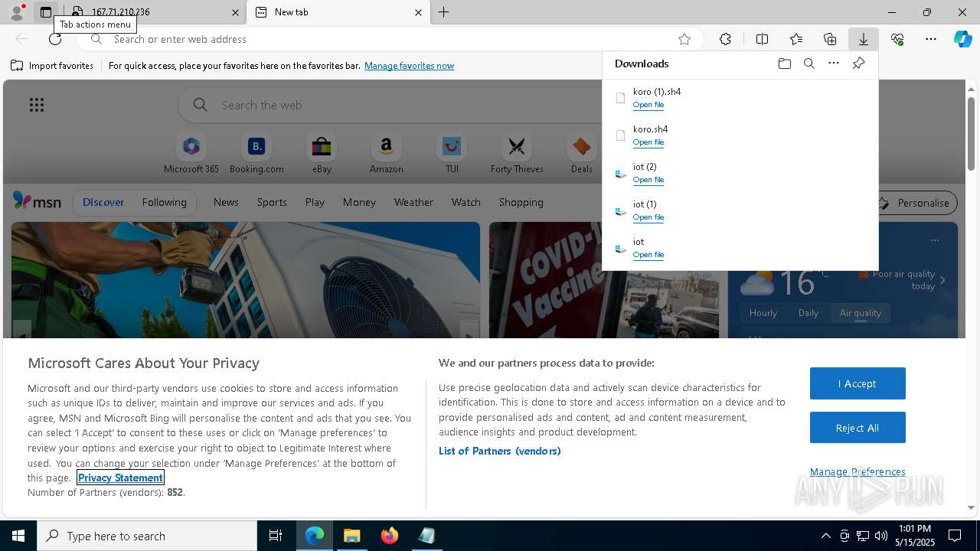
Task: Open Task View on the taskbar
Action: pyautogui.click(x=276, y=536)
